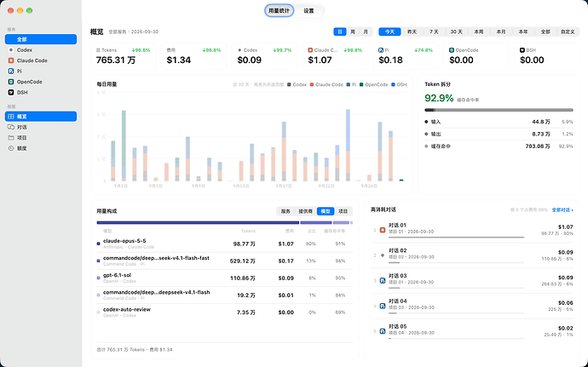Select the 昨天 time range
The image size is (588, 367).
(412, 32)
